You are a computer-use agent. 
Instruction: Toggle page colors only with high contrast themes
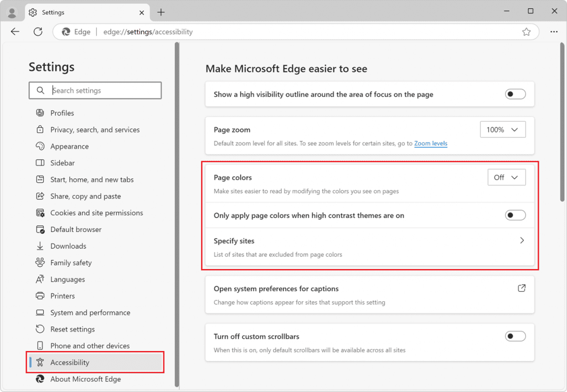click(x=516, y=215)
